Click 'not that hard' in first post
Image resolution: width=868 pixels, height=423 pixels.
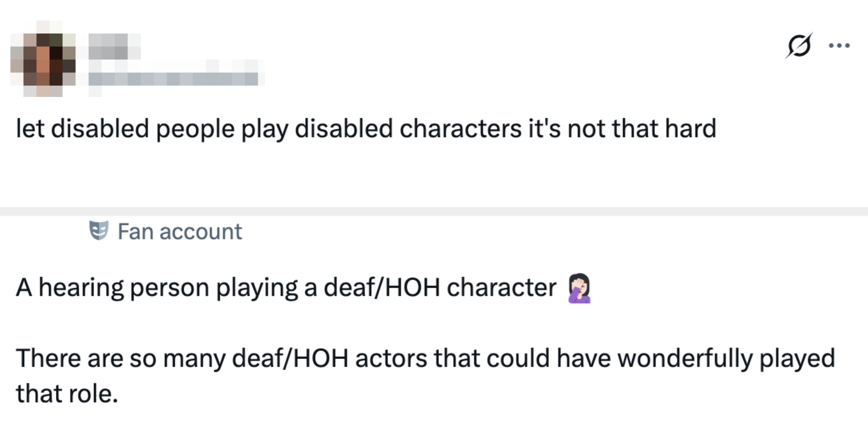click(642, 128)
